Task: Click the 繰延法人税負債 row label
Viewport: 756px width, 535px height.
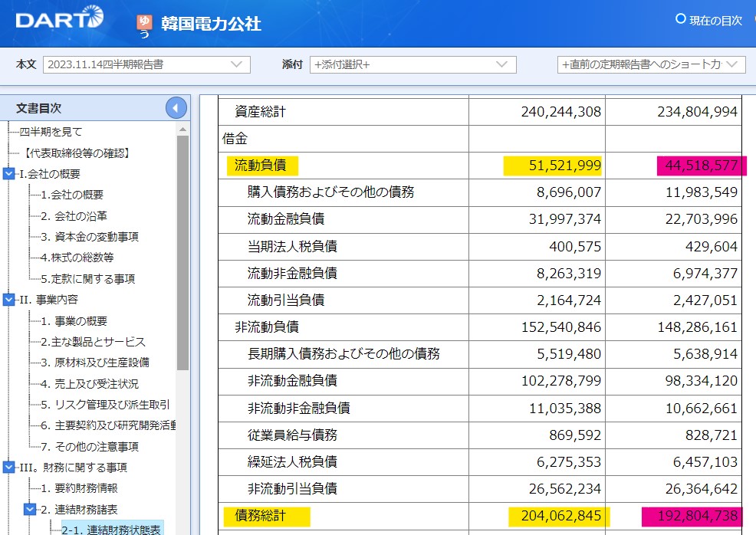Action: 292,461
